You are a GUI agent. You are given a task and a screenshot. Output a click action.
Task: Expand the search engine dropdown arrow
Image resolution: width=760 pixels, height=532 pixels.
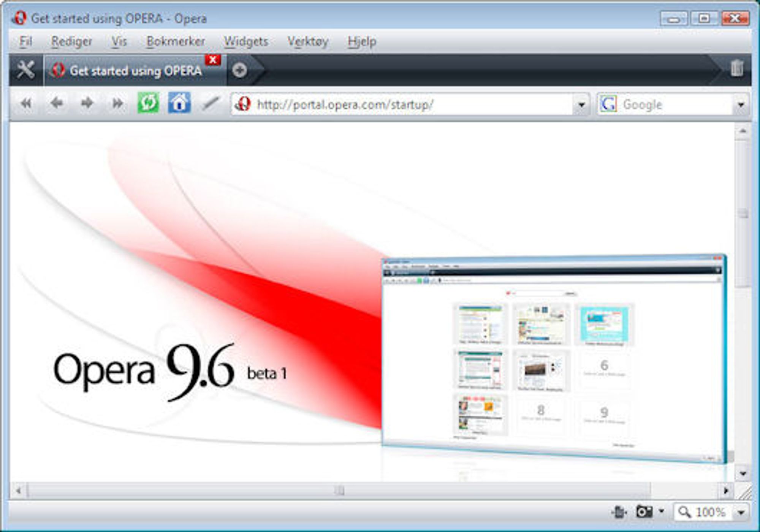point(741,104)
